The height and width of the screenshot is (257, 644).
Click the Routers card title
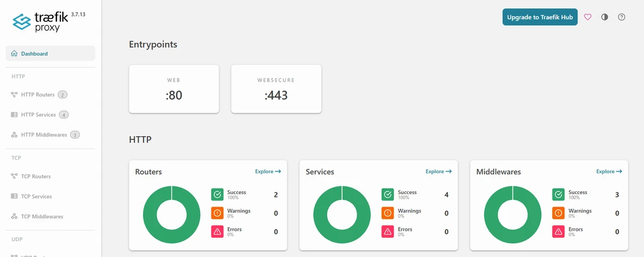[x=148, y=172]
